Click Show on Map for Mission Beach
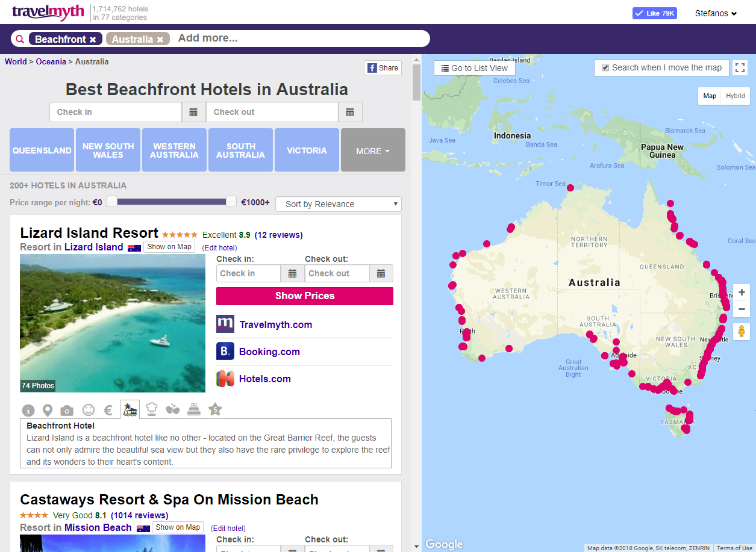756x552 pixels. pyautogui.click(x=178, y=527)
